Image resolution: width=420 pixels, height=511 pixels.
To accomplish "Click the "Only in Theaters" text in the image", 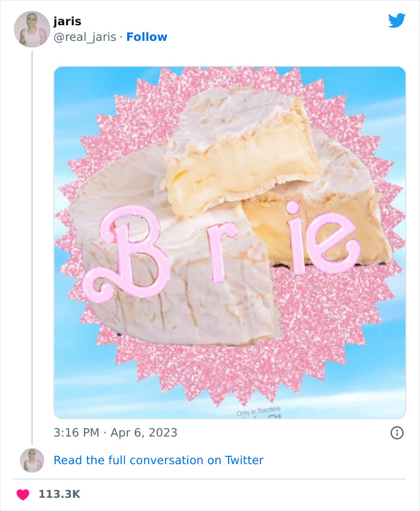I will point(258,411).
